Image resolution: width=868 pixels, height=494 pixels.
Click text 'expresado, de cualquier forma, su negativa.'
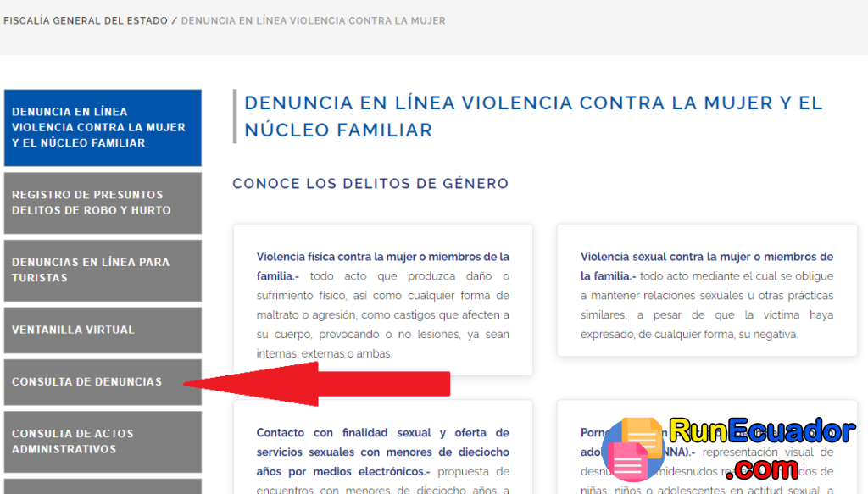pos(689,334)
